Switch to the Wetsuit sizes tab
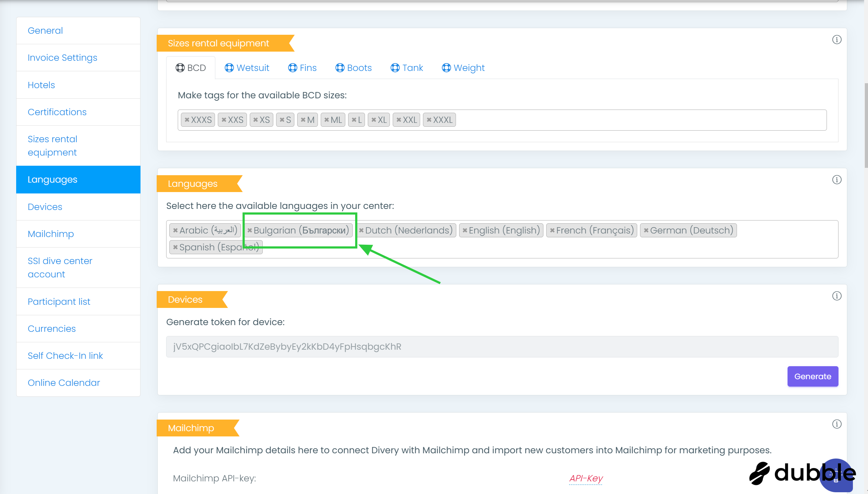This screenshot has height=494, width=868. pos(247,68)
